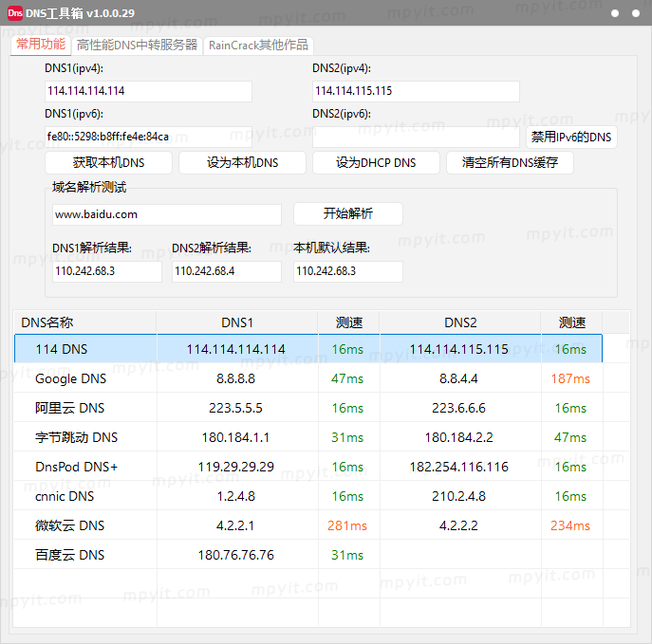Screen dimensions: 652x644
Task: Click 设为DHCP DNS button
Action: pyautogui.click(x=376, y=162)
